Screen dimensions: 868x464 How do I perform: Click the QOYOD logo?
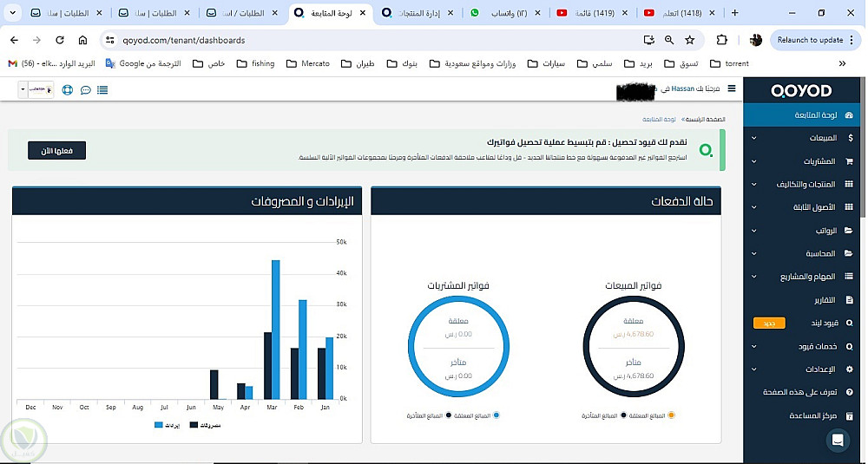tap(801, 91)
